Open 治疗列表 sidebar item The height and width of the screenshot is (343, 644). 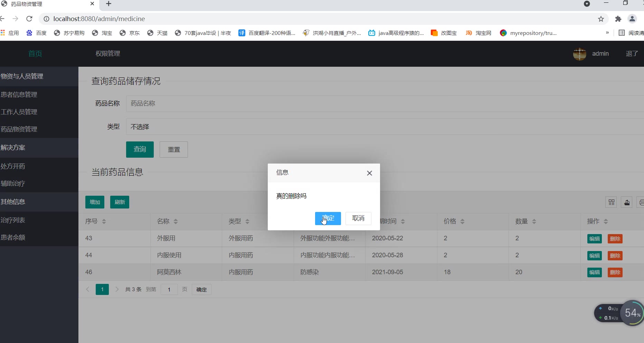point(39,220)
